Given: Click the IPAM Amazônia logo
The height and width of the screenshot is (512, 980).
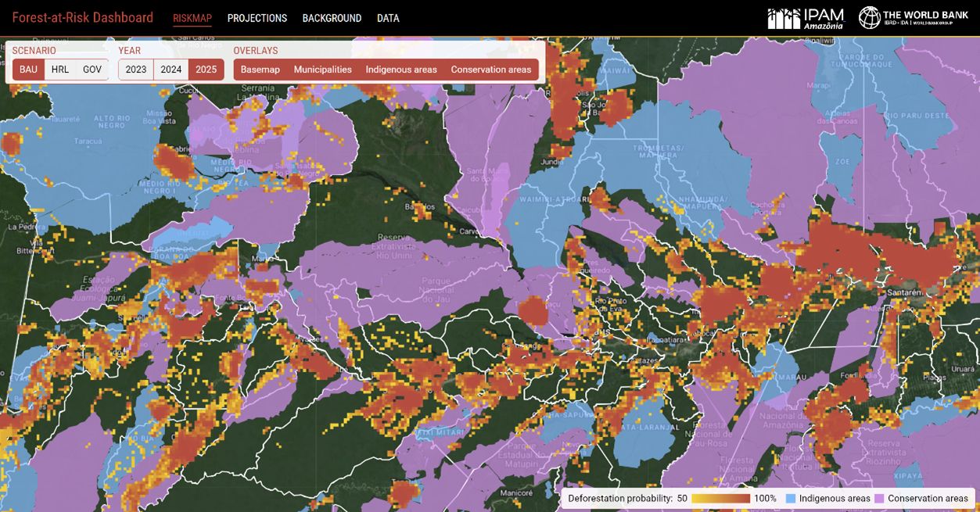Looking at the screenshot, I should [x=806, y=16].
